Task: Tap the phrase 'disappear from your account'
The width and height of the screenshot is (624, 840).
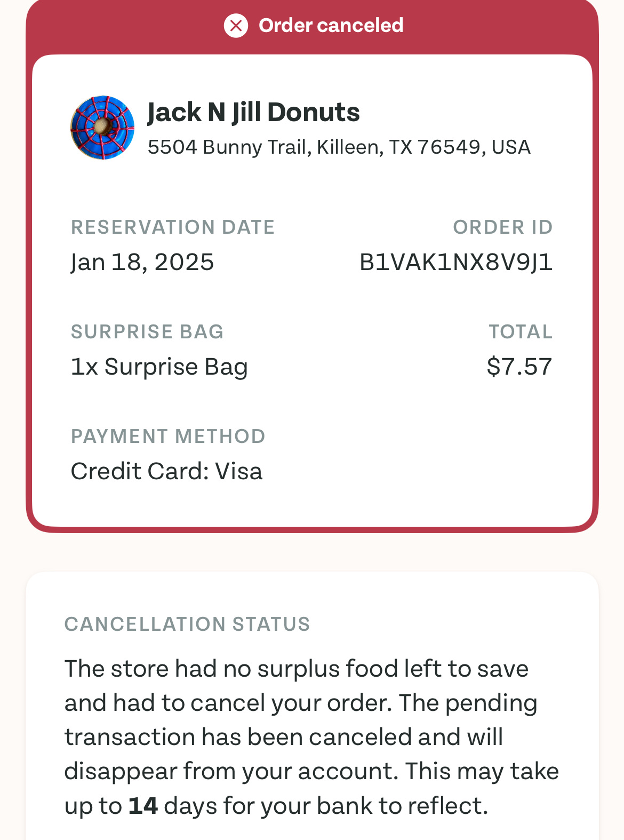Action: pyautogui.click(x=231, y=771)
